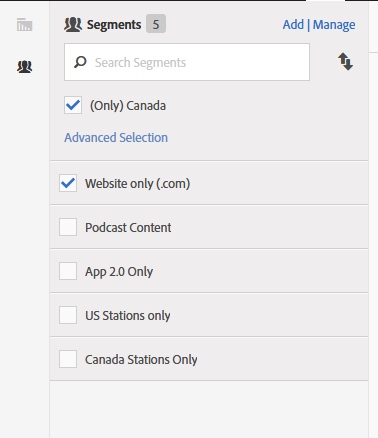Viewport: 378px width, 438px height.
Task: Tick the Canada Stations Only checkbox
Action: 68,359
